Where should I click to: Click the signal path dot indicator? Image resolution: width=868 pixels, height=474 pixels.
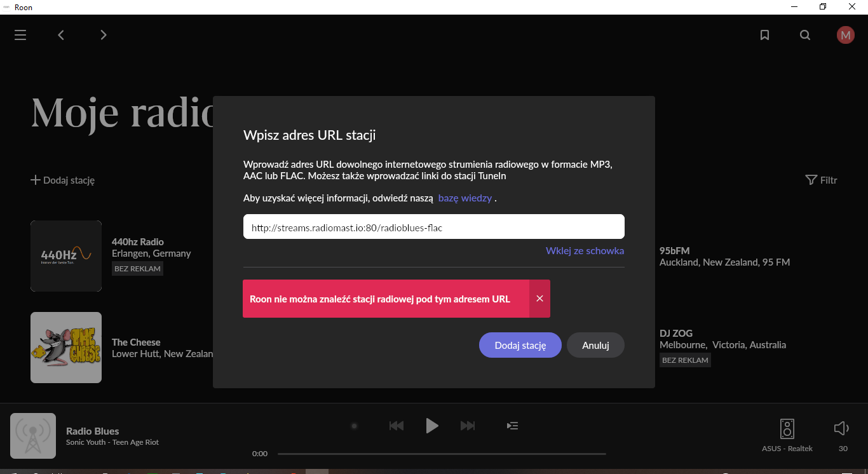tap(355, 426)
